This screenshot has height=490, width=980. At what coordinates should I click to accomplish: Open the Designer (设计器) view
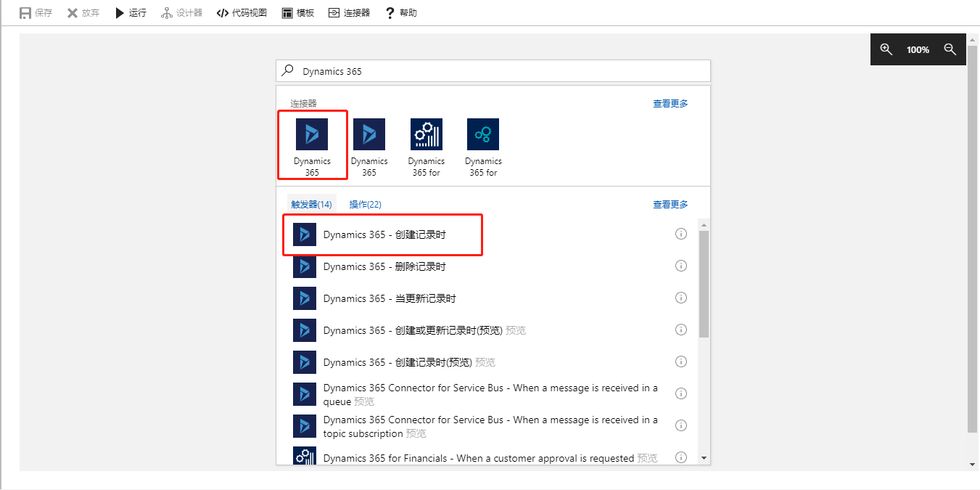click(x=182, y=13)
